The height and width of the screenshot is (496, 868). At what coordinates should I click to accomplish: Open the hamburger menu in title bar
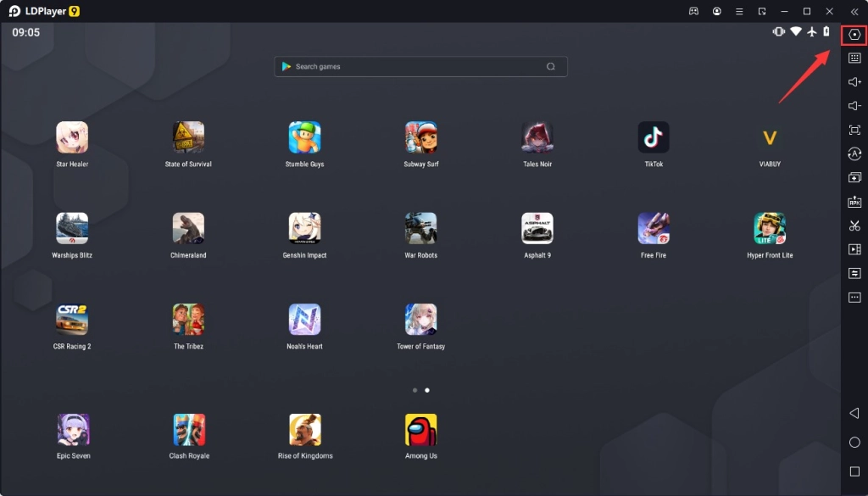(739, 11)
